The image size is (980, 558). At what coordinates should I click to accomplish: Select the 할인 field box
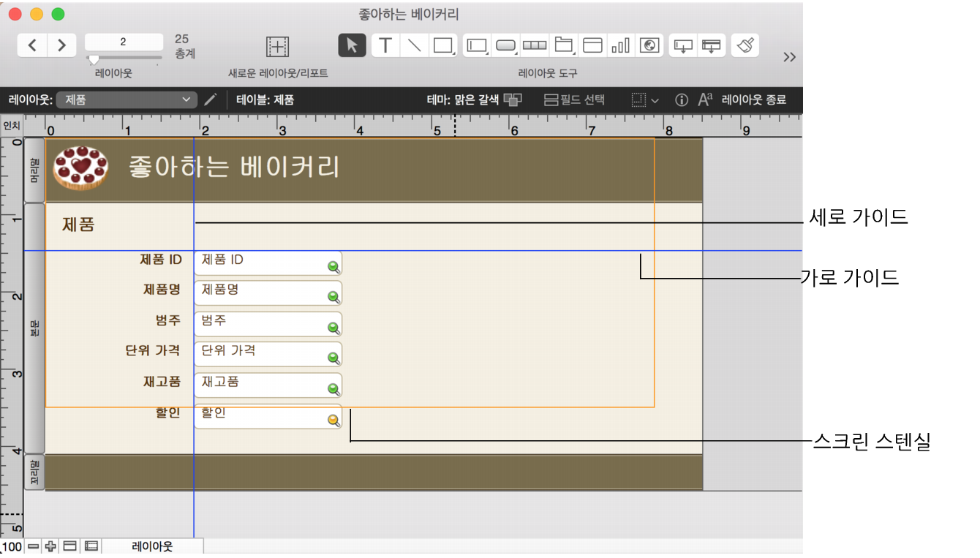[x=268, y=417]
